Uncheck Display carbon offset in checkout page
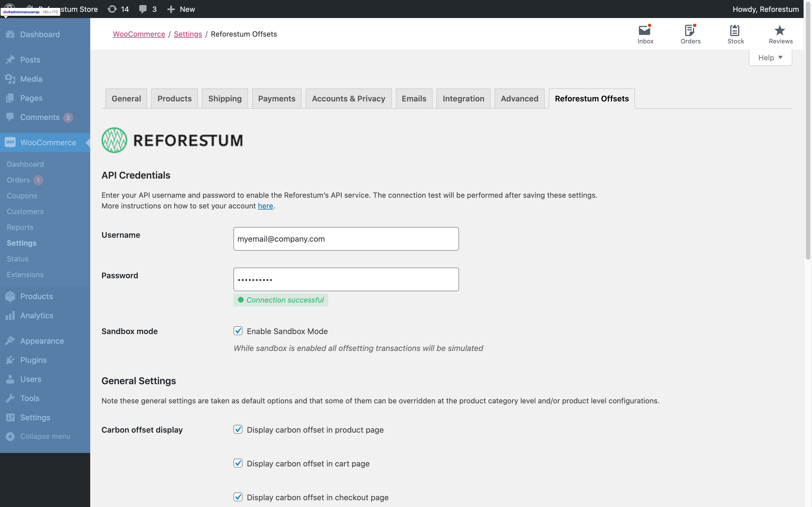The image size is (812, 507). [238, 497]
